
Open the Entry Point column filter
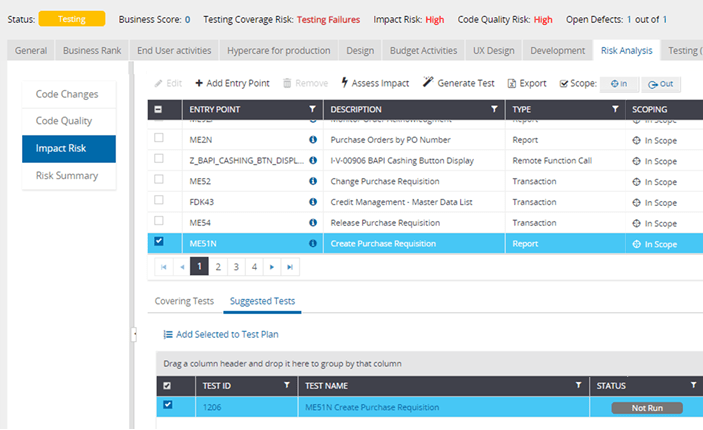(x=312, y=109)
